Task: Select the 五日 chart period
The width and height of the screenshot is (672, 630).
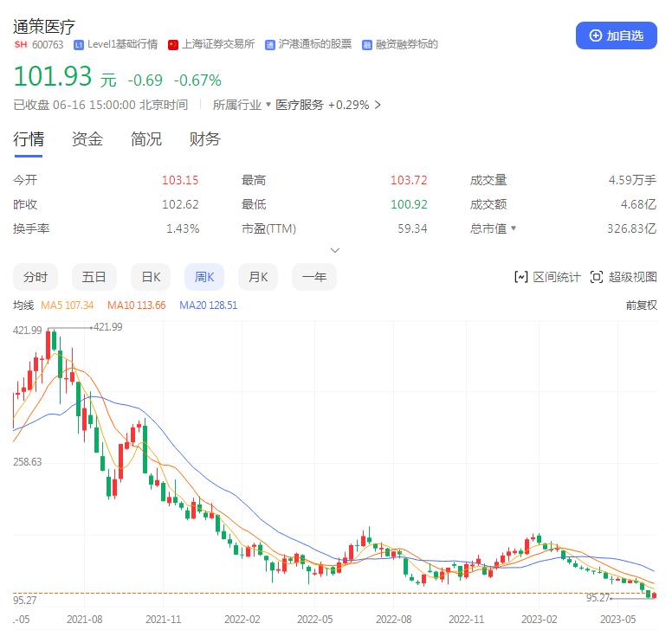Action: pyautogui.click(x=94, y=277)
